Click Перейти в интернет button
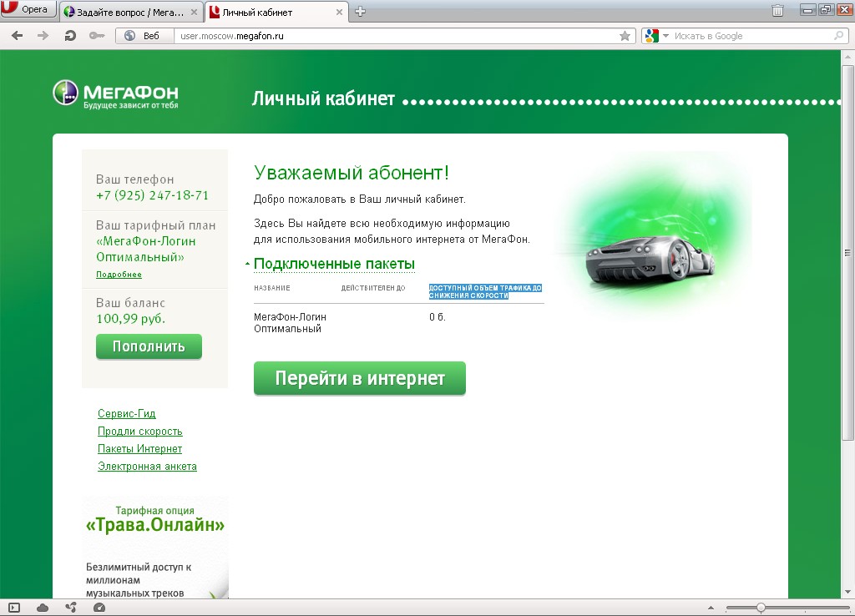The image size is (855, 616). point(360,378)
